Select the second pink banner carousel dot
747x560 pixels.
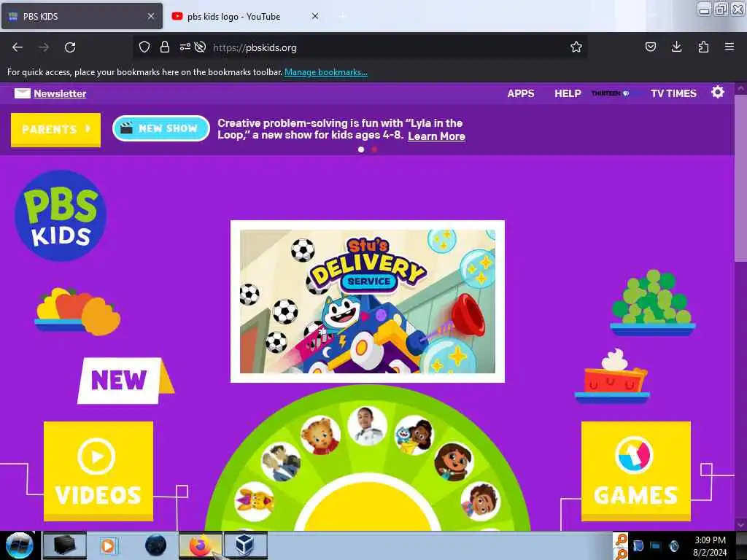point(374,149)
